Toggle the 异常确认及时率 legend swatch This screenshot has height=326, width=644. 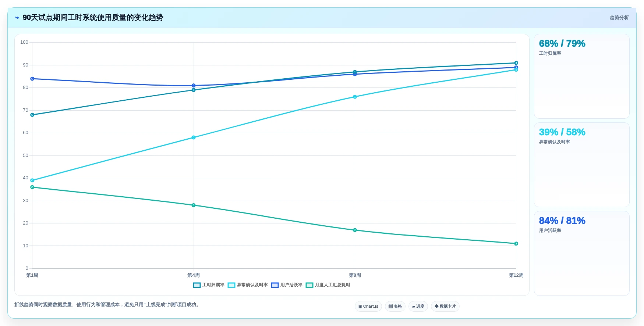coord(231,285)
